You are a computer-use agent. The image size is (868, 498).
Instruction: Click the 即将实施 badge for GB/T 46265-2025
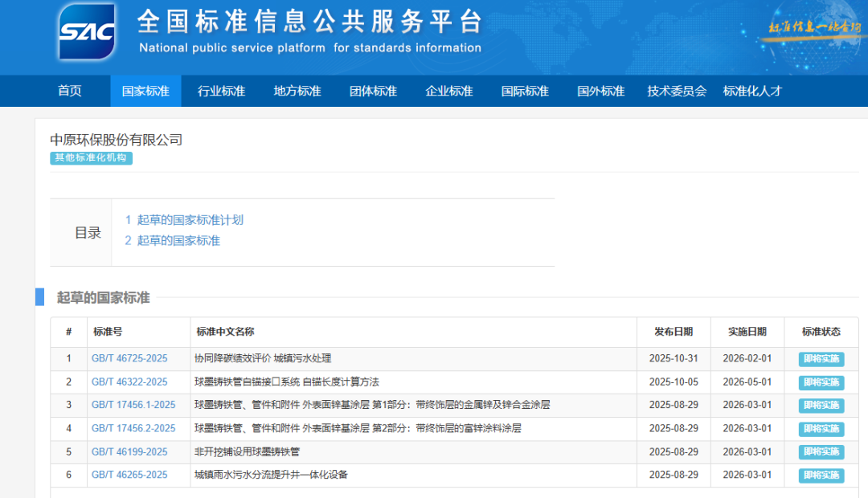click(821, 476)
